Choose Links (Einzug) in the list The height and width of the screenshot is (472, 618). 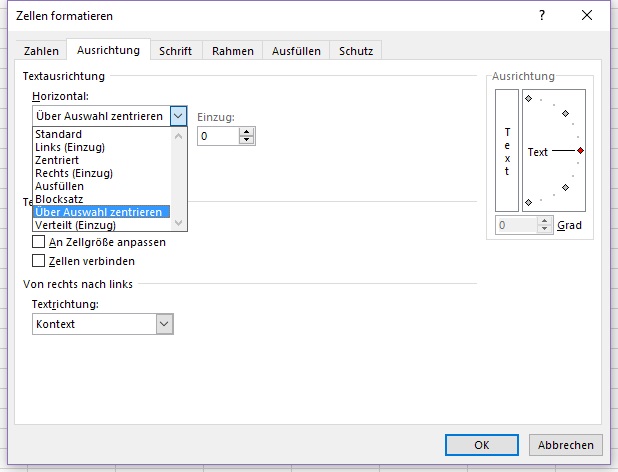[x=70, y=147]
